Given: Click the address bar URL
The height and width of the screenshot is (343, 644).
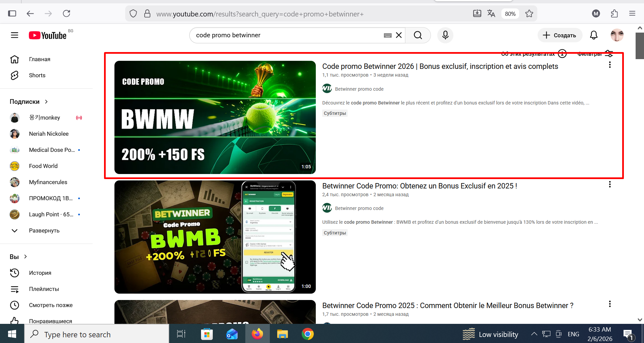Looking at the screenshot, I should [260, 14].
